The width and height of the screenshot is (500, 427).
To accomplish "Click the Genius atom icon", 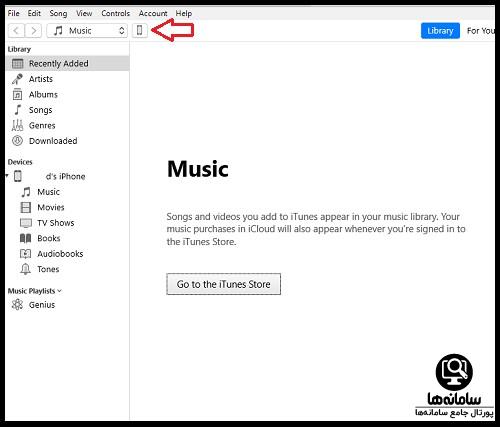I will [17, 304].
